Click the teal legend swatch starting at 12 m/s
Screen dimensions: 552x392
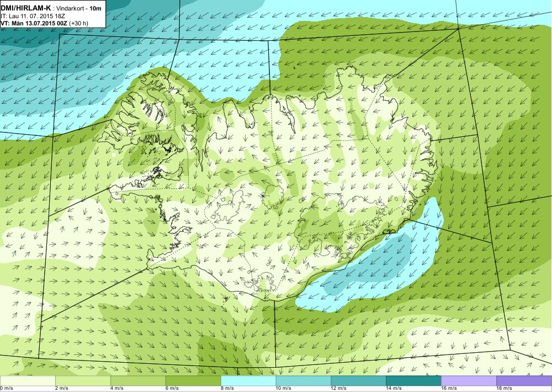coord(359,381)
